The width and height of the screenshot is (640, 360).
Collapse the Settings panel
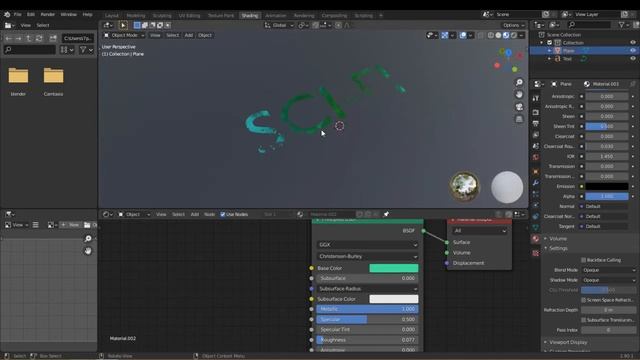coord(558,248)
